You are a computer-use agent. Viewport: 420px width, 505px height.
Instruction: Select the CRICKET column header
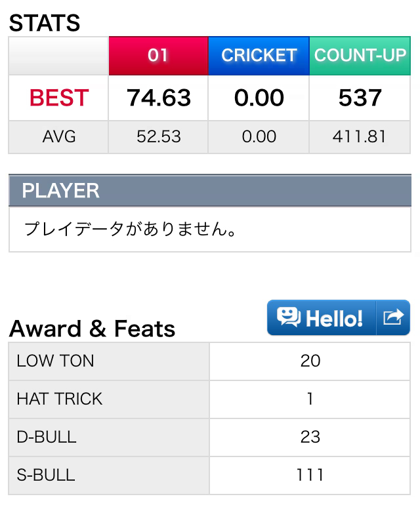point(259,55)
